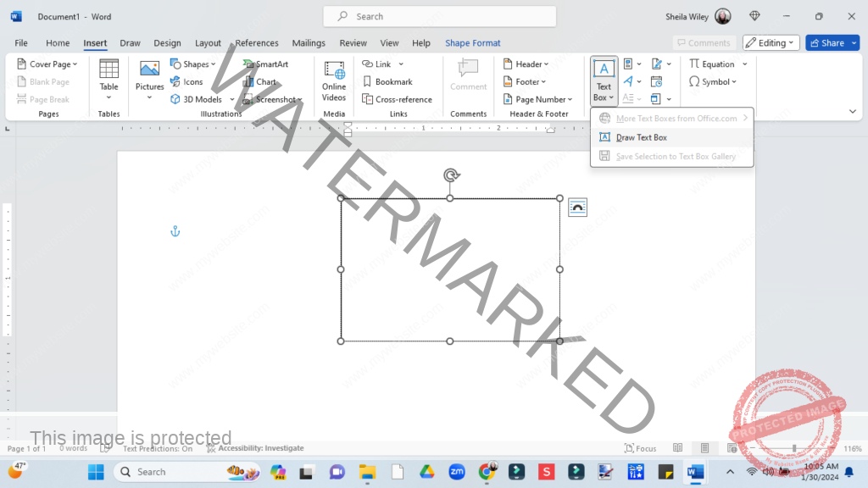The image size is (868, 488).
Task: Open the File tab
Action: coord(21,42)
